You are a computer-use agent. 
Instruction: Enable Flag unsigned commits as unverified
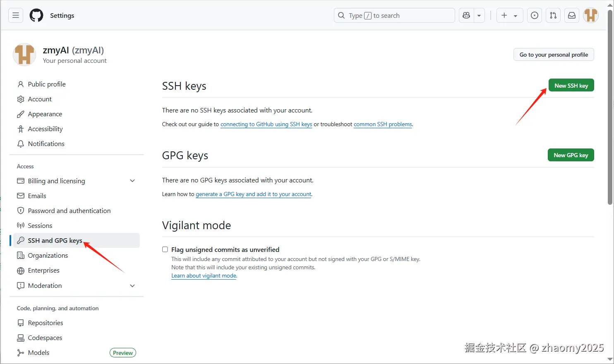165,249
